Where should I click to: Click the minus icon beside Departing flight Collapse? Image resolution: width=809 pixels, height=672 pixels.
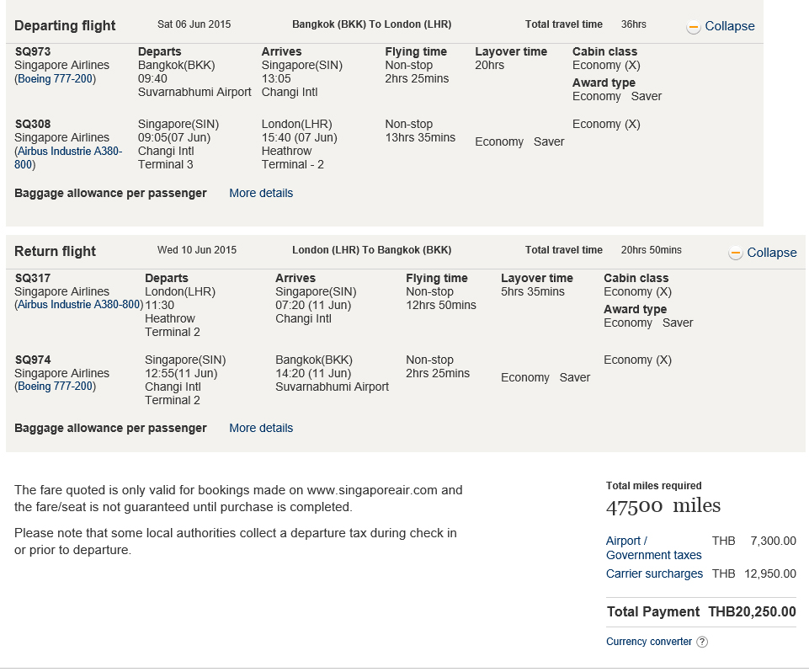pyautogui.click(x=694, y=27)
